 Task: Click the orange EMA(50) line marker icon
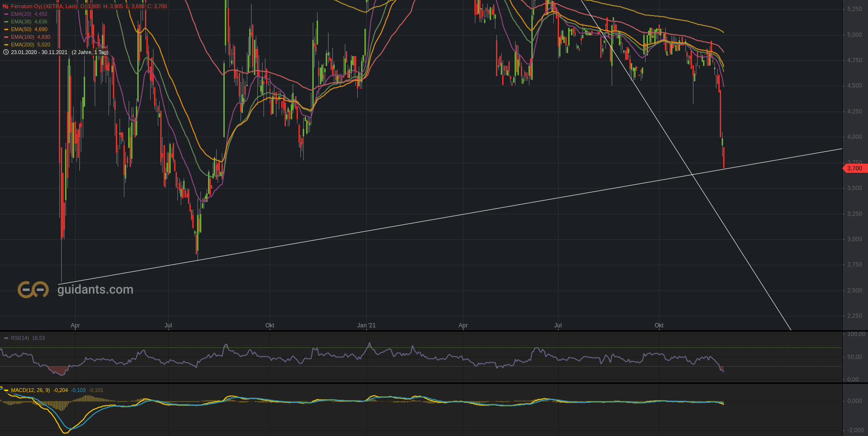coord(5,29)
